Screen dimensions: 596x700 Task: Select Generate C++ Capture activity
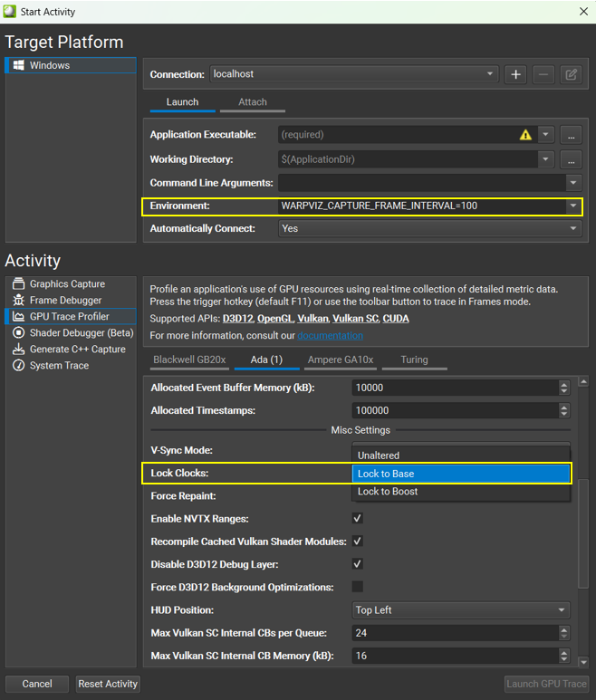click(x=77, y=350)
